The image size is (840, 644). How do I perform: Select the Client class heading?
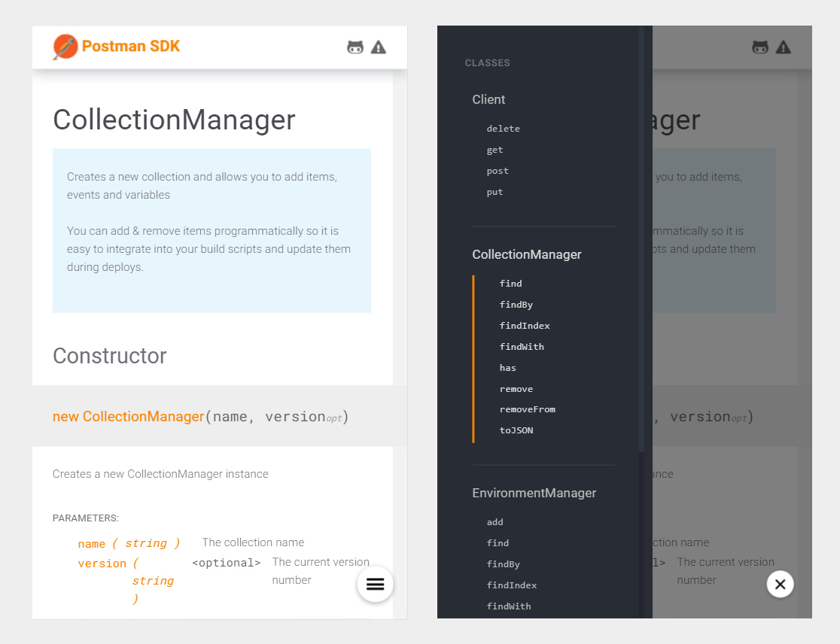[x=488, y=99]
